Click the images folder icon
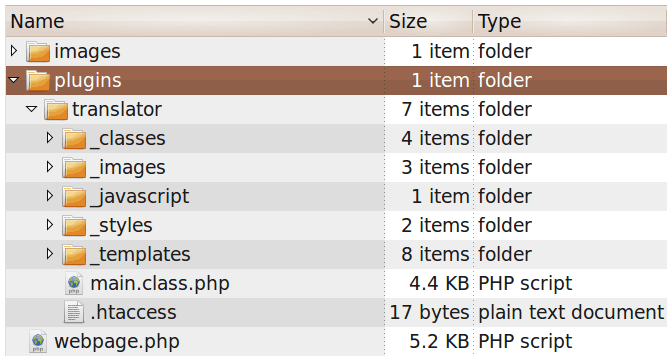Screen dimensions: 672x361 (x=38, y=52)
